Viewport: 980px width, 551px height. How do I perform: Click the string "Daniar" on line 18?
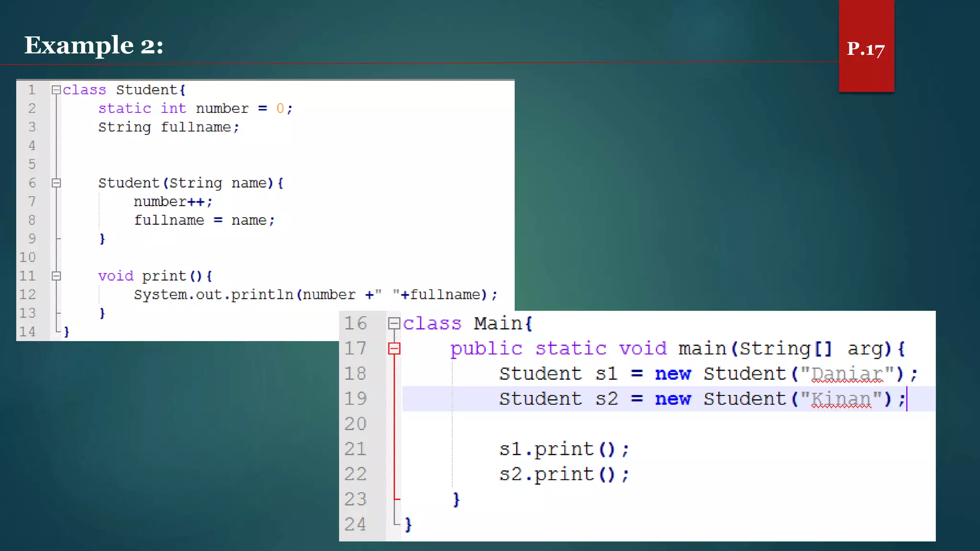pos(847,374)
